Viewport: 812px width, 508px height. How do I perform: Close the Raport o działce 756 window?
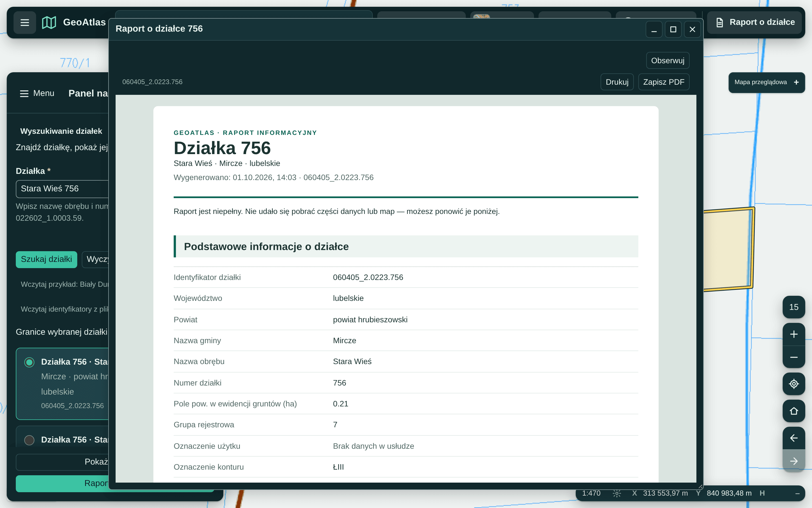coord(692,30)
